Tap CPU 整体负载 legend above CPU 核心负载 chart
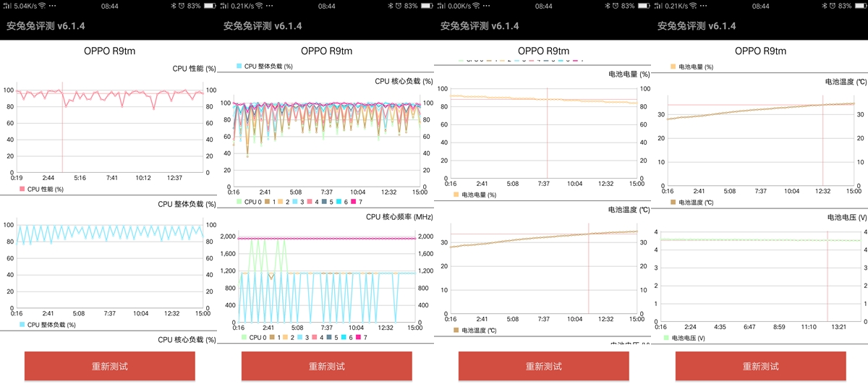 [264, 67]
